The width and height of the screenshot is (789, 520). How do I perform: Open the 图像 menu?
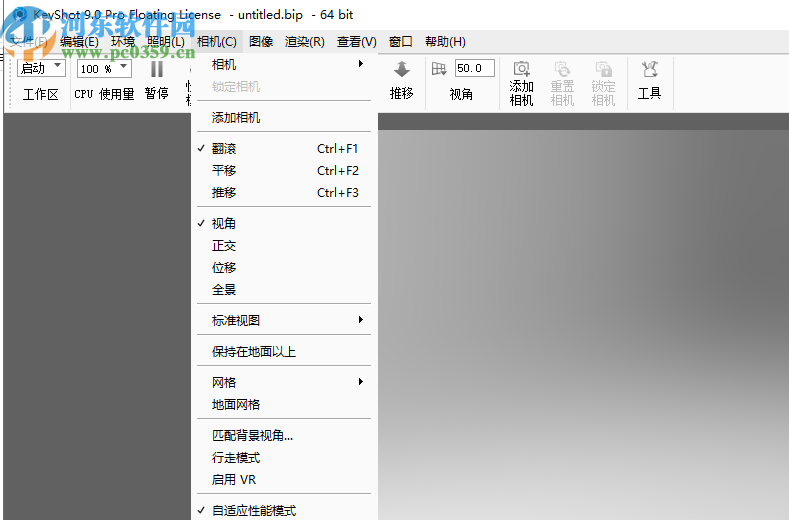[261, 42]
